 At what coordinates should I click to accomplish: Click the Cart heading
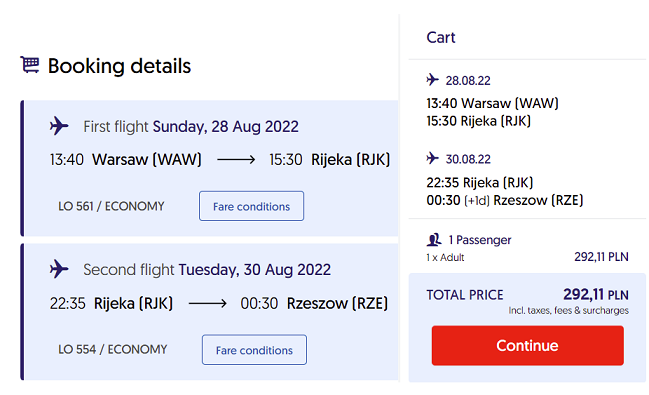click(x=441, y=38)
